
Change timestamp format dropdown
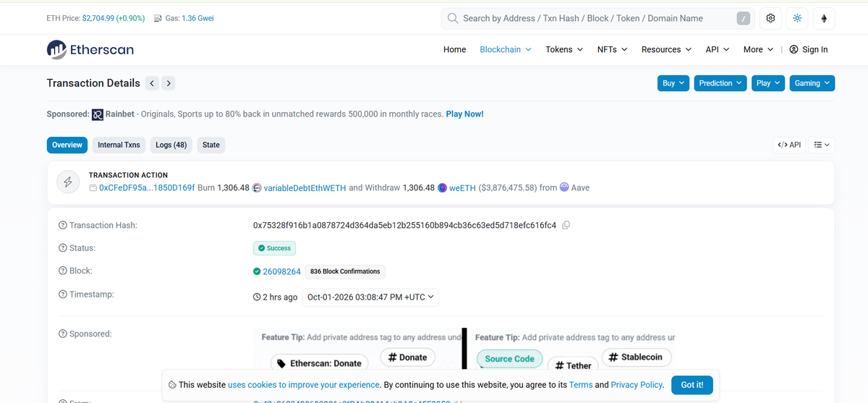click(370, 297)
